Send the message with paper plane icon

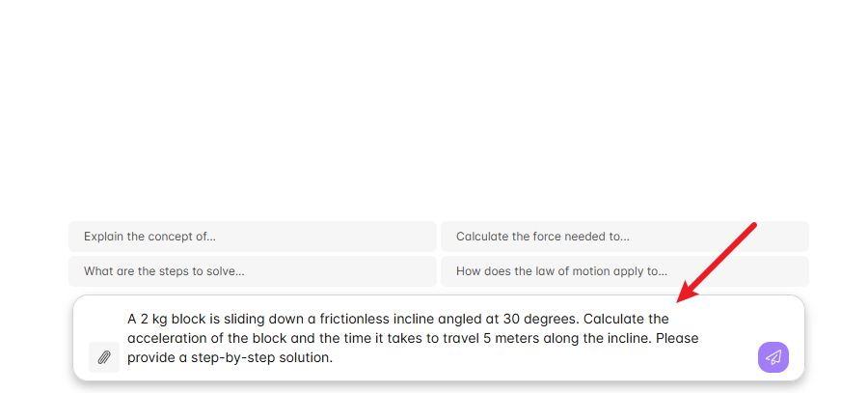(773, 357)
